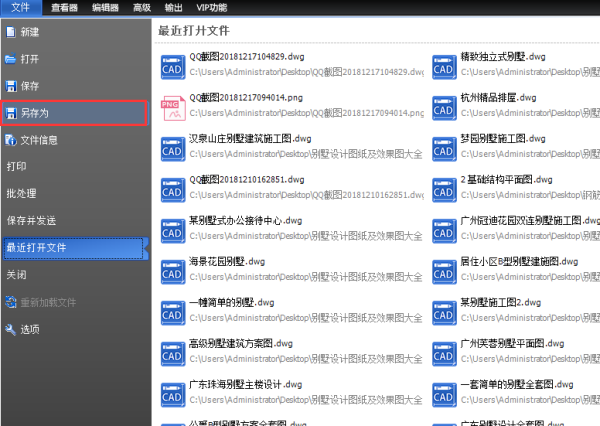The height and width of the screenshot is (426, 600).
Task: Click CAD icon beside 汉泉山庄别墅建筑施工图.dwg
Action: [x=174, y=148]
